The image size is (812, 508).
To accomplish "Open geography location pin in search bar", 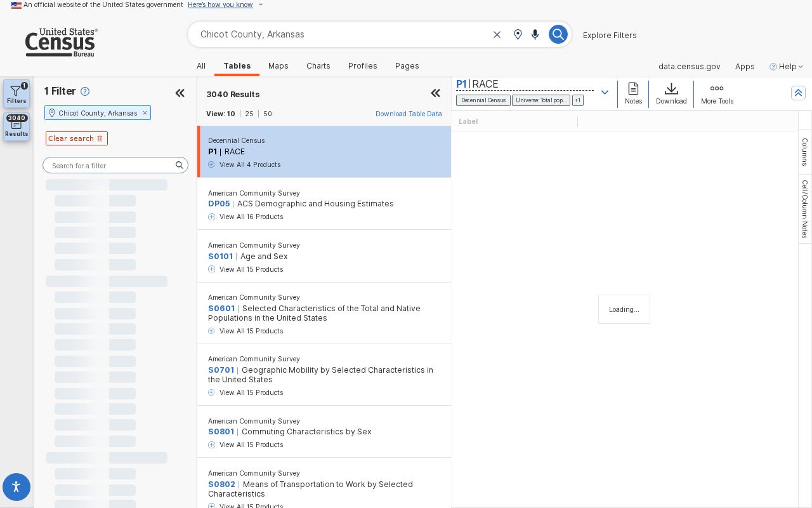I will 518,34.
